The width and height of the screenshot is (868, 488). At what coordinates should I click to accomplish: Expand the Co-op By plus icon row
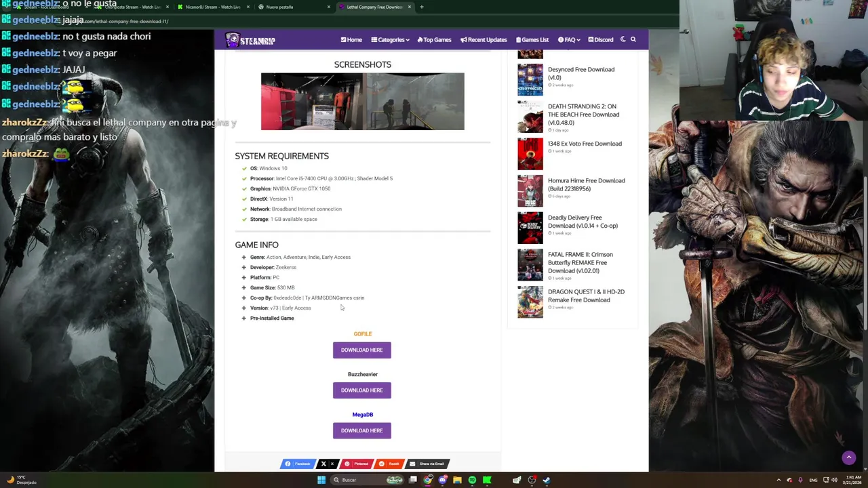click(x=244, y=298)
